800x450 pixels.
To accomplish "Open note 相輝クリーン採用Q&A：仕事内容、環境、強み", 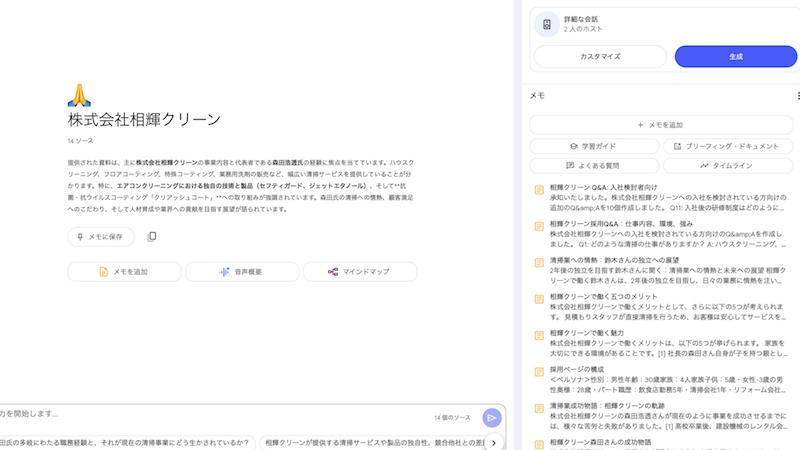I will (661, 234).
